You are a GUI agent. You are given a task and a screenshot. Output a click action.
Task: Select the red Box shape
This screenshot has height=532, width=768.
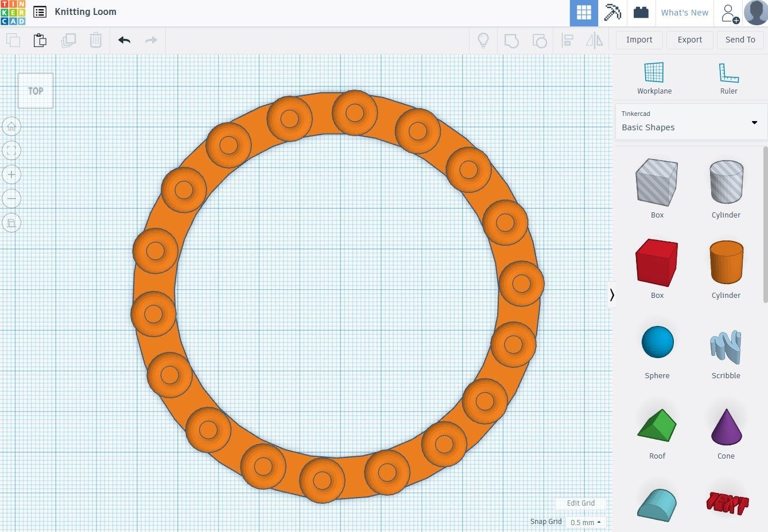pyautogui.click(x=656, y=262)
